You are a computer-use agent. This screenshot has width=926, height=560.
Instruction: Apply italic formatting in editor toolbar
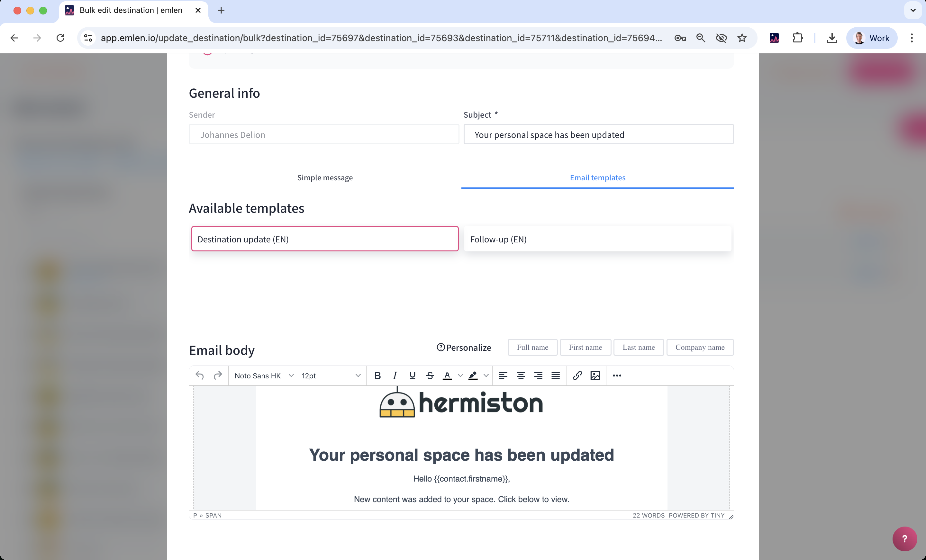tap(395, 375)
